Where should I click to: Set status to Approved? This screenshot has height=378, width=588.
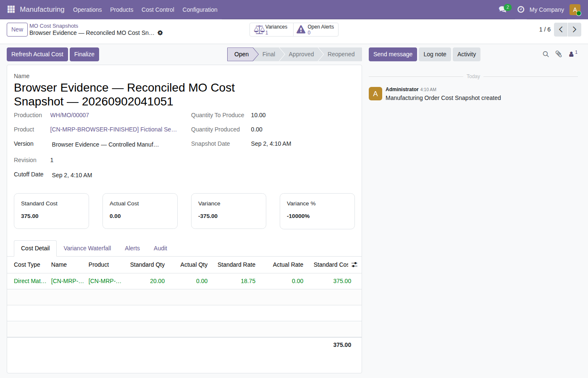click(301, 54)
